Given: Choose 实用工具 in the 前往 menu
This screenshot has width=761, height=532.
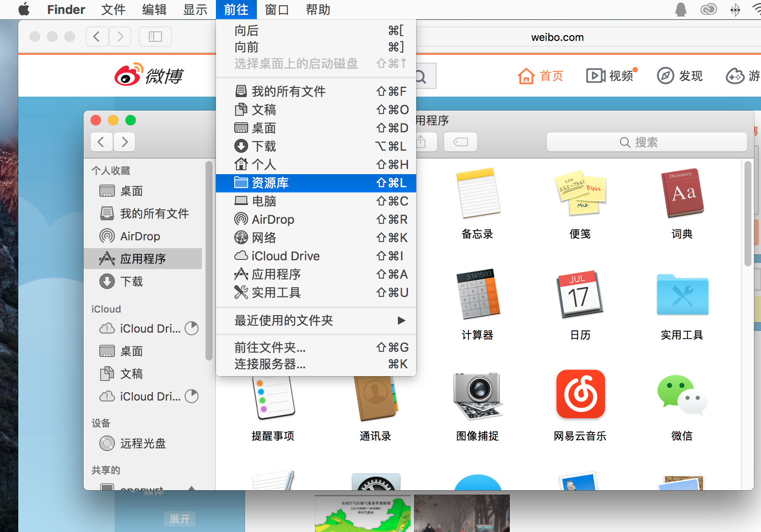Looking at the screenshot, I should click(x=316, y=293).
